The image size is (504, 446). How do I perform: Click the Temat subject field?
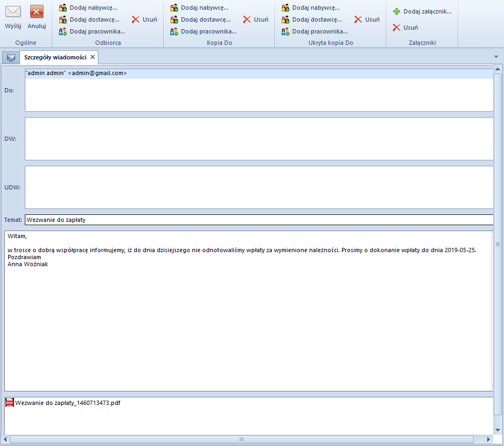[x=259, y=220]
